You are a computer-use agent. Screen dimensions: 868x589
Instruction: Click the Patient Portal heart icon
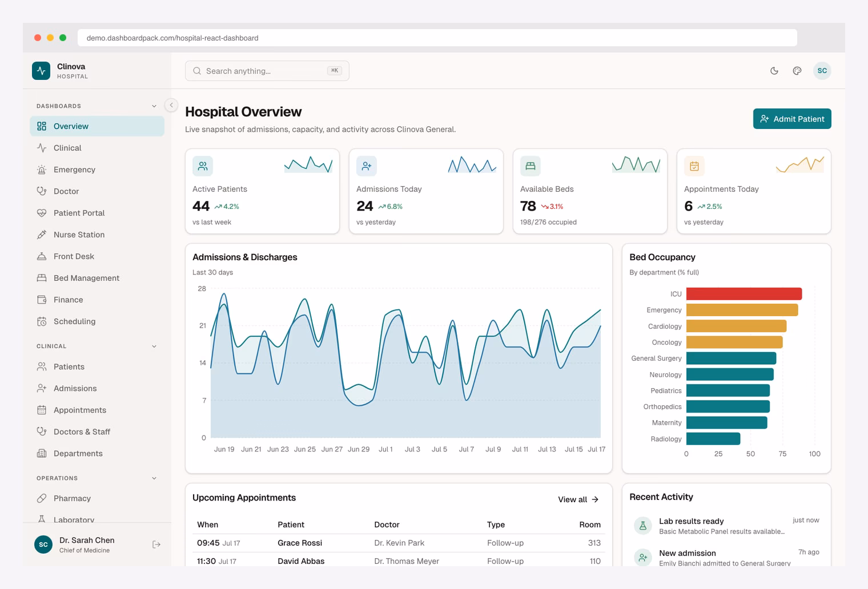(x=42, y=213)
